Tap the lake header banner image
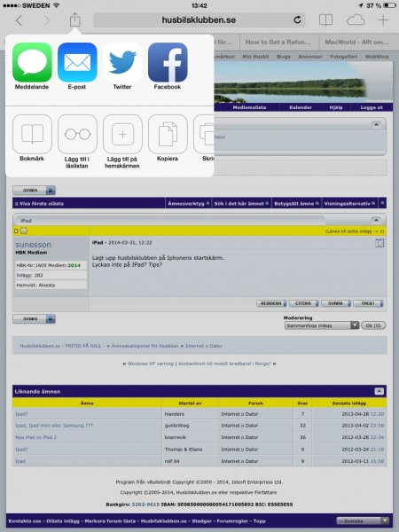 pos(303,82)
